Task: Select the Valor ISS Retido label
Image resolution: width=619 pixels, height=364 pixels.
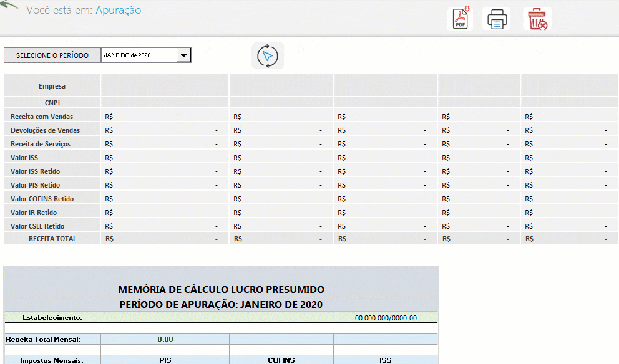Action: click(35, 171)
